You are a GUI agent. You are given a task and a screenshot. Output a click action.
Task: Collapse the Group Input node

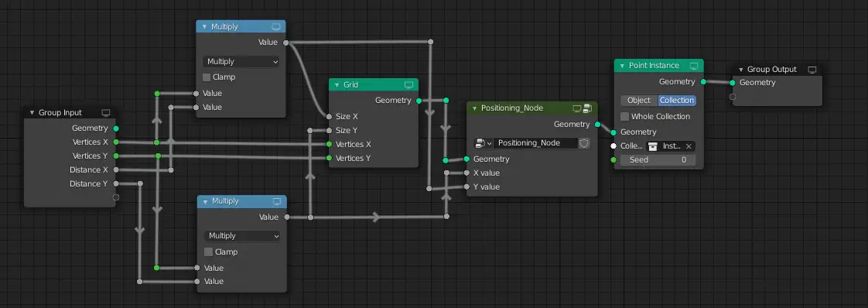tap(32, 112)
